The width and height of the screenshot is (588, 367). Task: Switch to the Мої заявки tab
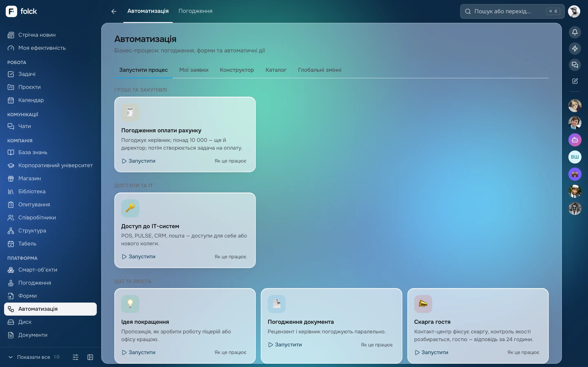click(x=194, y=70)
